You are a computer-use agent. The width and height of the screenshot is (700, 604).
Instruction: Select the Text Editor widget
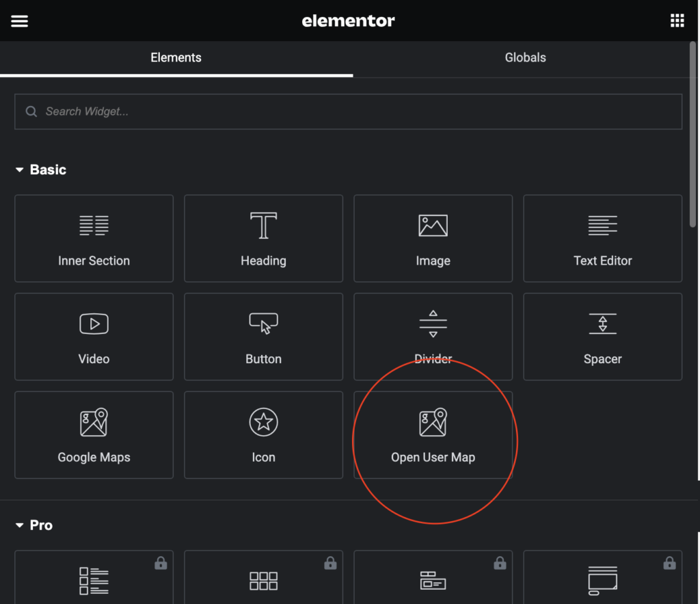click(603, 238)
